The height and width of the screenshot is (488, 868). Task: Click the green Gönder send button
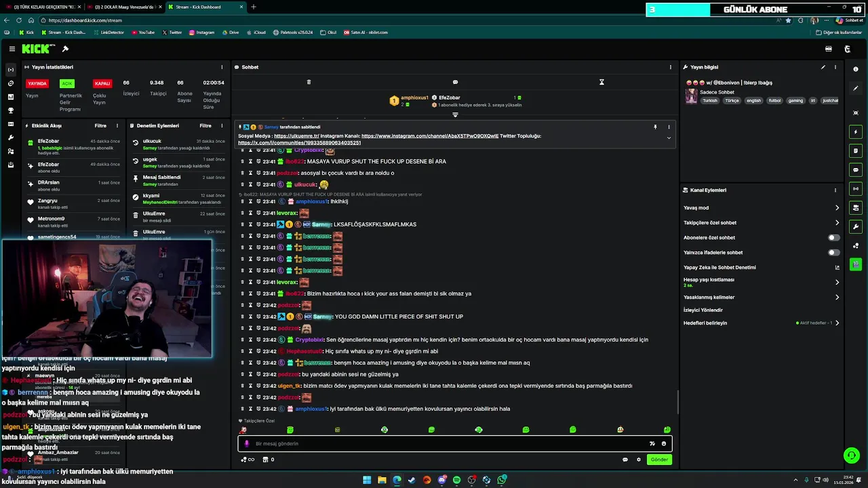click(659, 460)
